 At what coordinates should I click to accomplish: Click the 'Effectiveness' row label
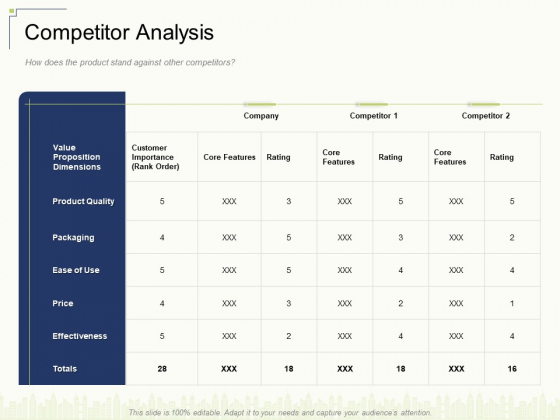[80, 336]
